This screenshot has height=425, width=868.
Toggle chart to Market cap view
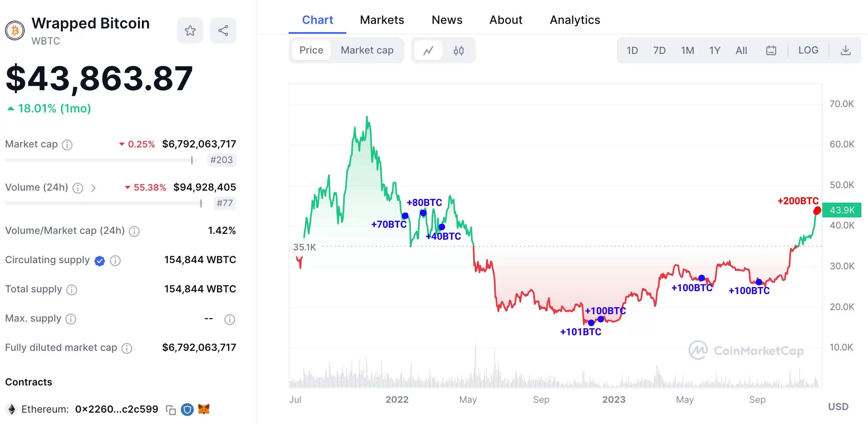coord(367,50)
